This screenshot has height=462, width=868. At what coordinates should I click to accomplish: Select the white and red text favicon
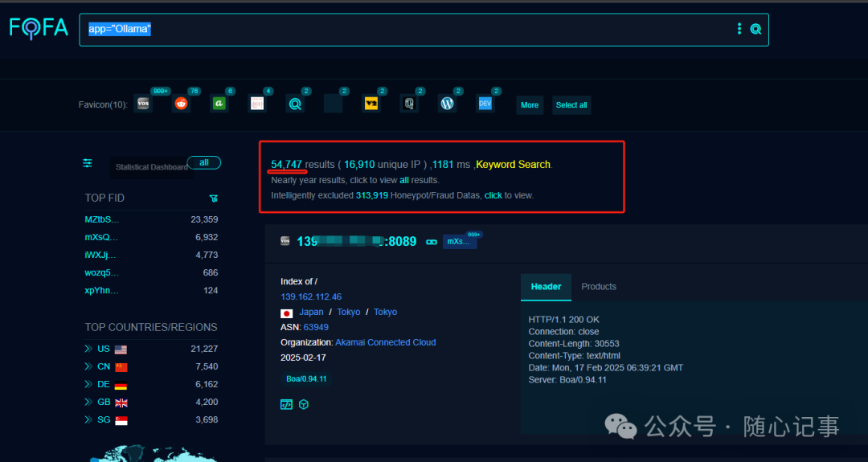[x=257, y=104]
